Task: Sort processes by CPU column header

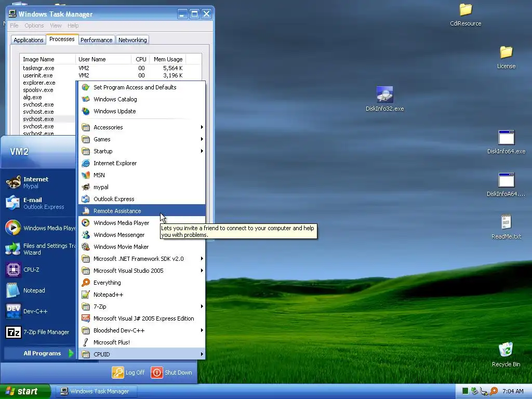Action: point(140,59)
